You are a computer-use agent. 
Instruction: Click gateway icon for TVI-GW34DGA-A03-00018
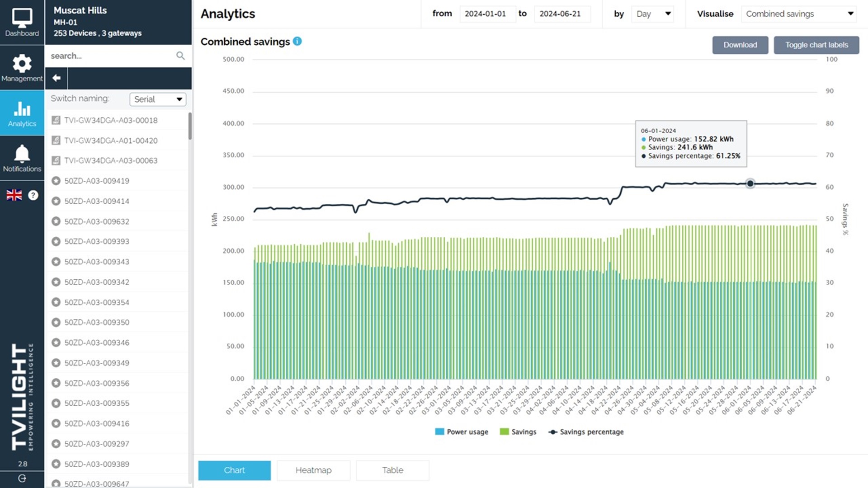[56, 120]
